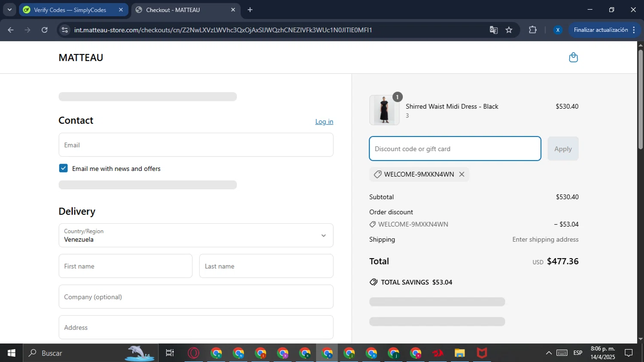
Task: Click the Last name field
Action: (x=266, y=266)
